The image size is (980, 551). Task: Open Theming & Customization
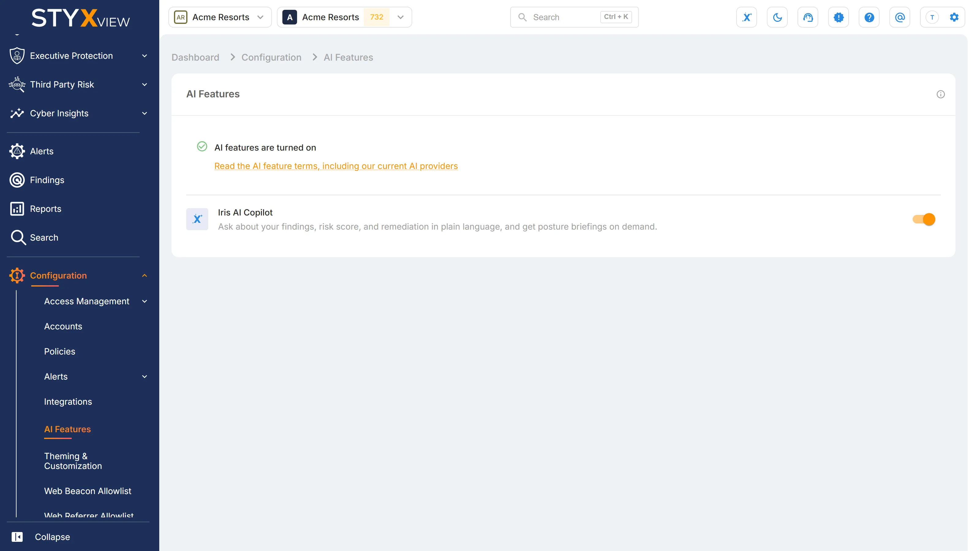tap(73, 461)
